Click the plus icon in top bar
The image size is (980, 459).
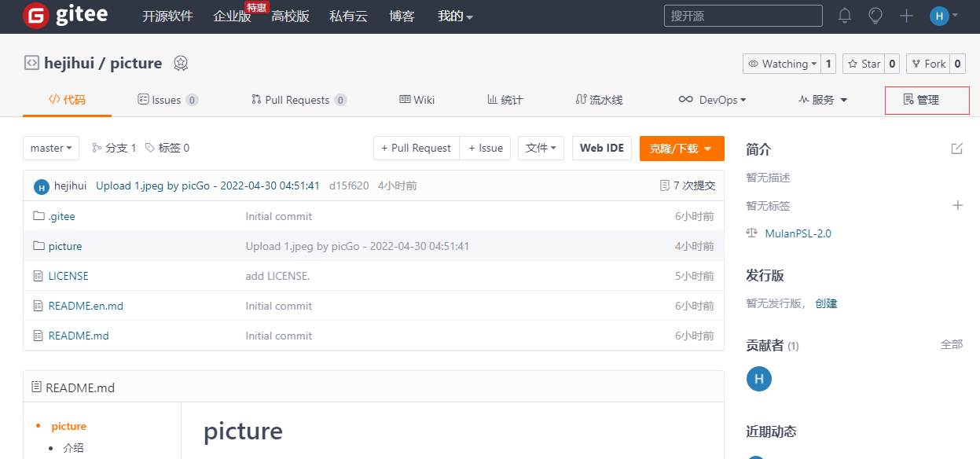pyautogui.click(x=906, y=16)
